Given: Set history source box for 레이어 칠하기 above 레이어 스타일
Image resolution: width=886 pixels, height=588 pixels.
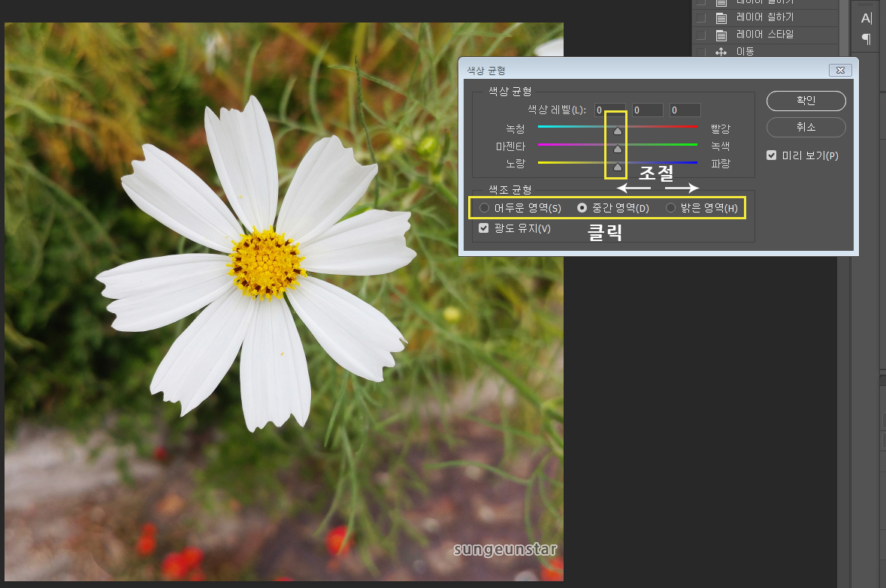Looking at the screenshot, I should pos(701,18).
